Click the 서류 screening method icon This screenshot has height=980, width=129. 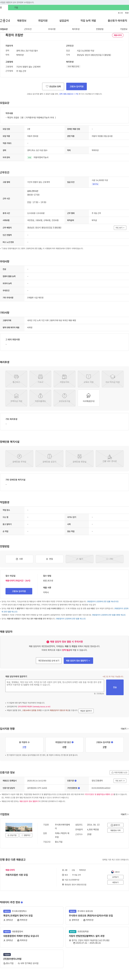tap(19, 559)
